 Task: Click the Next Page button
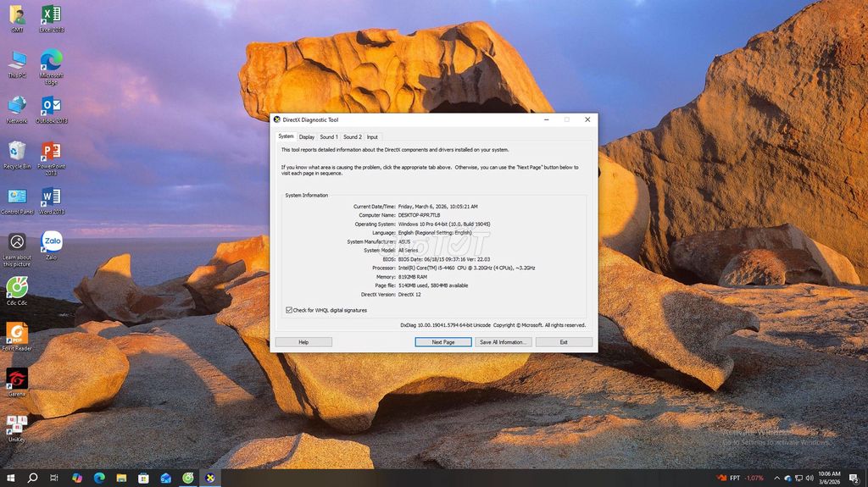pyautogui.click(x=442, y=342)
